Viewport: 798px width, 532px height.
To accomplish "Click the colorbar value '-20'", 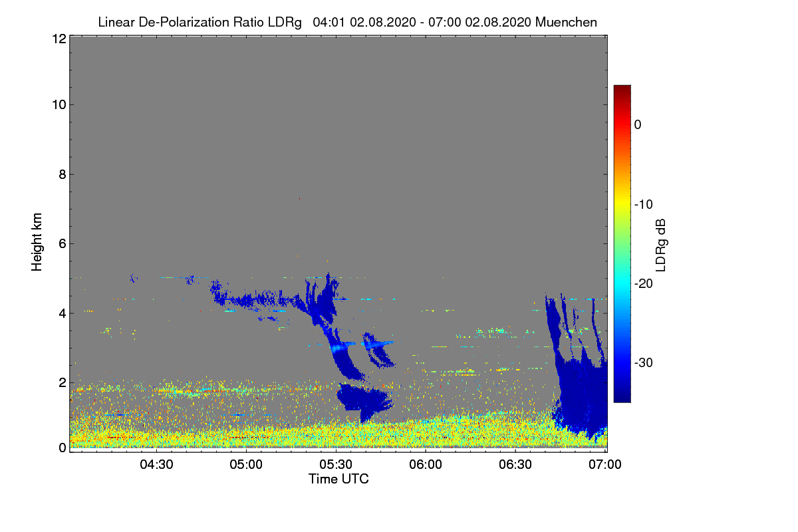I will coord(644,283).
